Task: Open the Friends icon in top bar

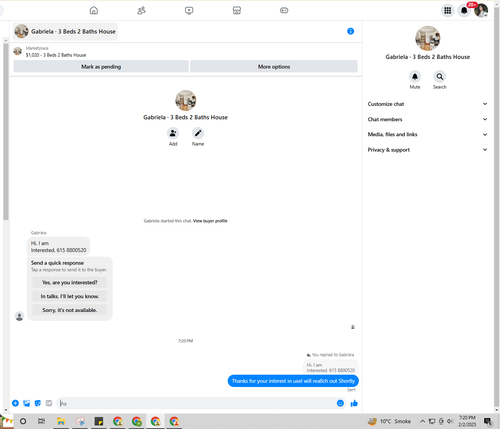Action: pyautogui.click(x=141, y=11)
